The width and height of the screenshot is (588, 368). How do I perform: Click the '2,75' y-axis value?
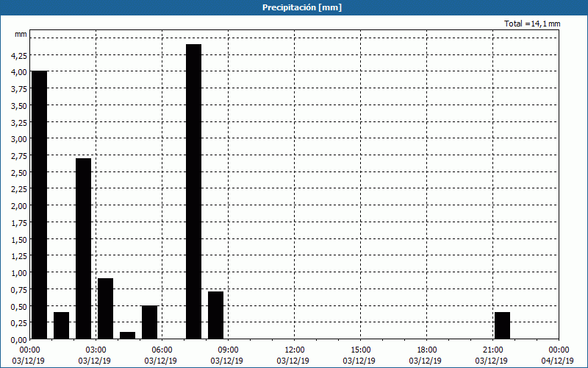[19, 156]
